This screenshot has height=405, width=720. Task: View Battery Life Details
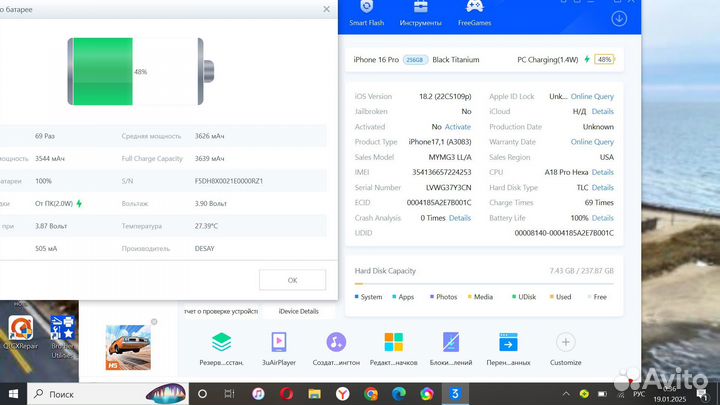click(602, 217)
